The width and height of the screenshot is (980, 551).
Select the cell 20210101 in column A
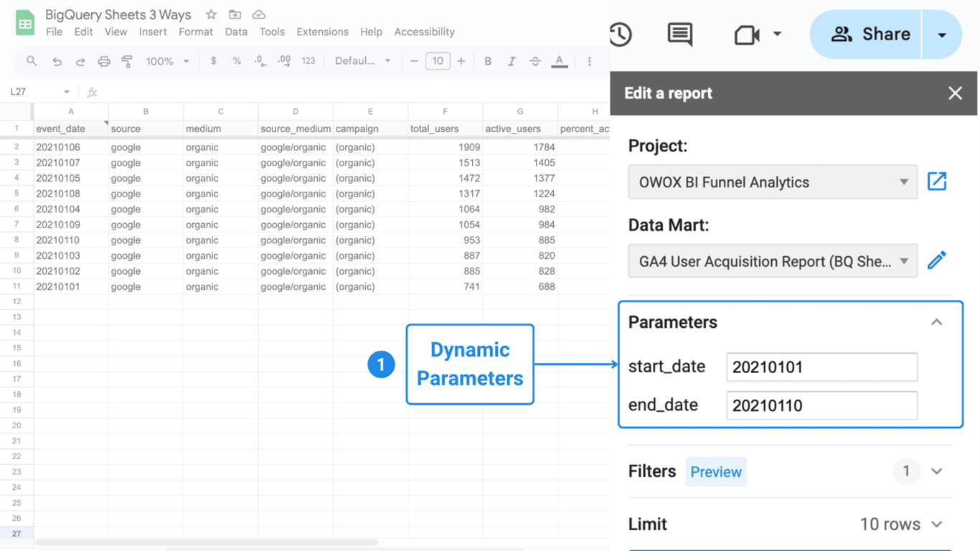71,286
